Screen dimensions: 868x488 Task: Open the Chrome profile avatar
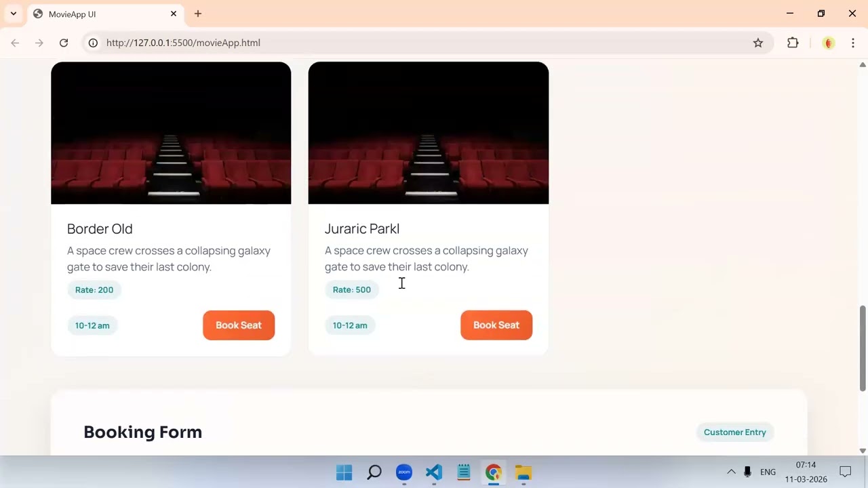[828, 43]
